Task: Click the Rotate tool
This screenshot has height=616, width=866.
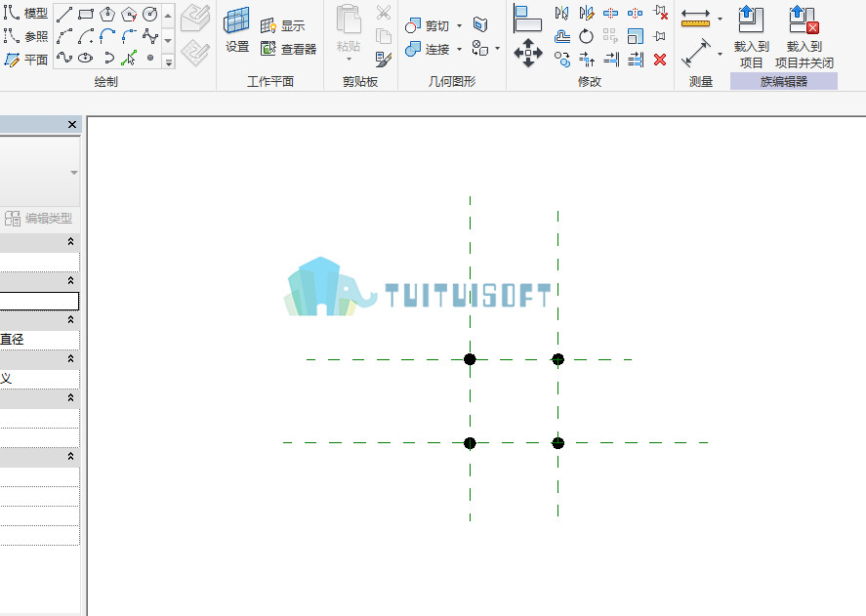Action: (x=586, y=36)
